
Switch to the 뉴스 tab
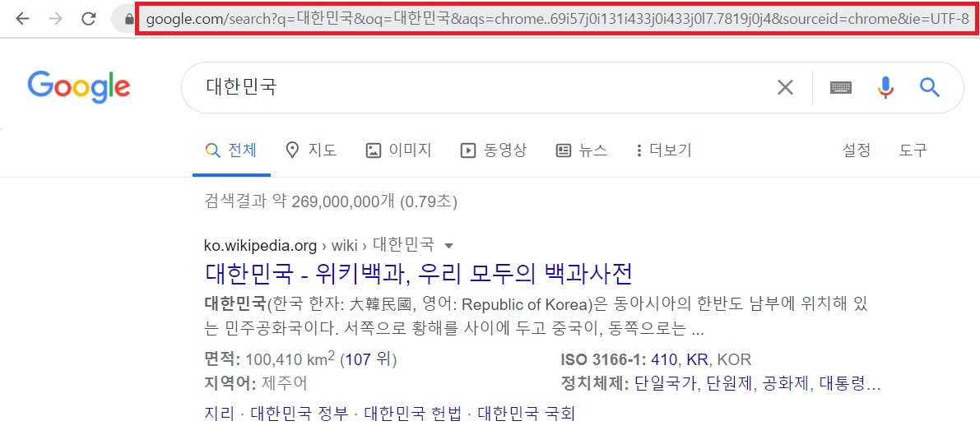click(x=581, y=150)
